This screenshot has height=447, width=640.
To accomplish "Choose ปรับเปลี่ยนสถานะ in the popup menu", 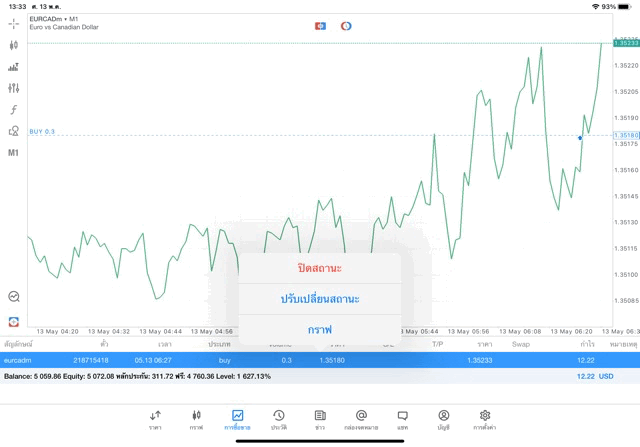I will (320, 299).
